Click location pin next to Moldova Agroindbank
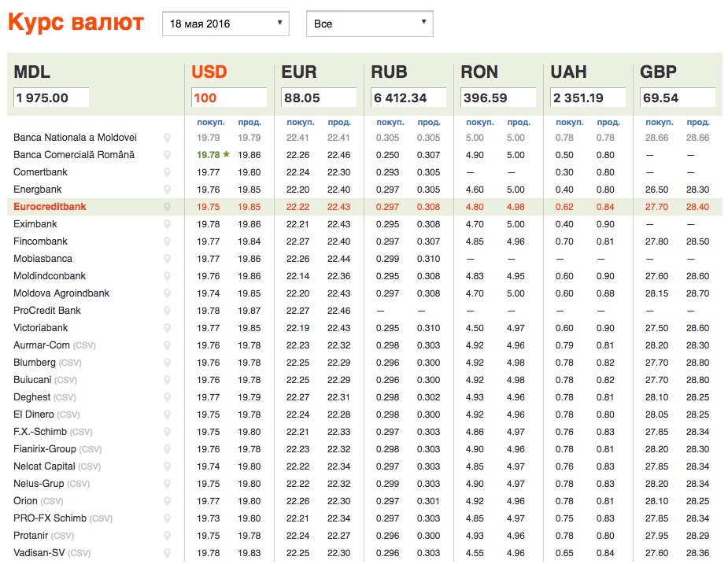The height and width of the screenshot is (564, 728). pos(167,293)
